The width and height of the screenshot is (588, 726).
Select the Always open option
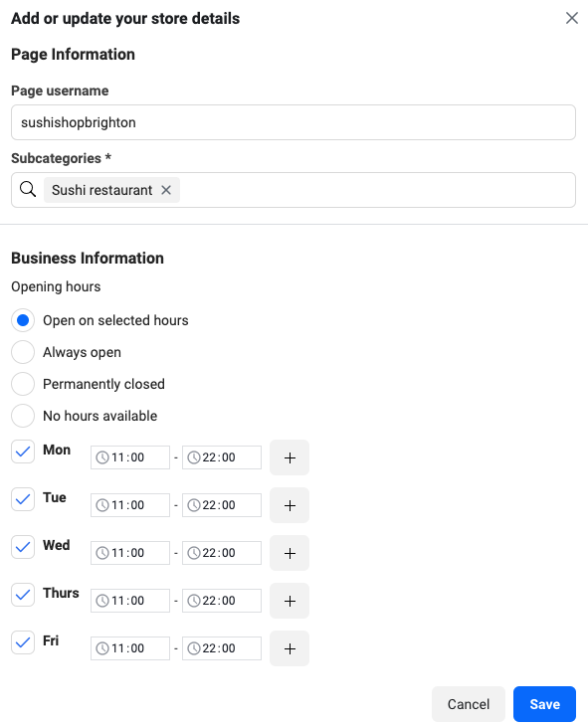click(23, 352)
